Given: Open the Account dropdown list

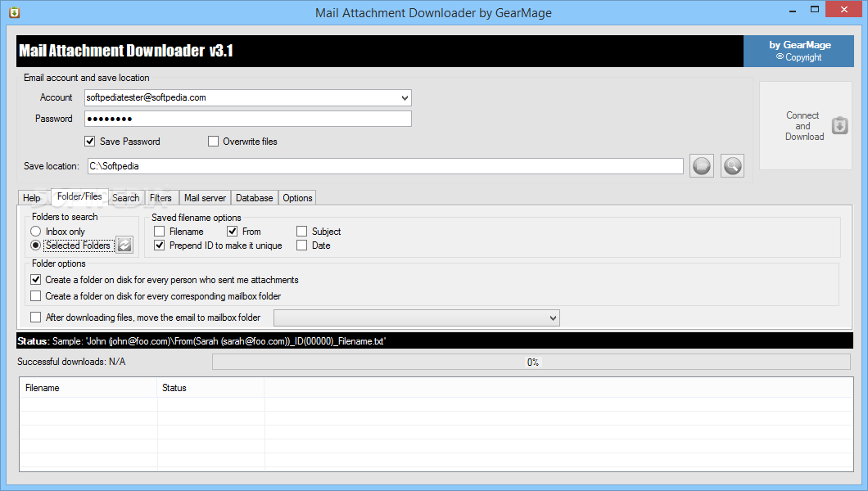Looking at the screenshot, I should point(405,98).
